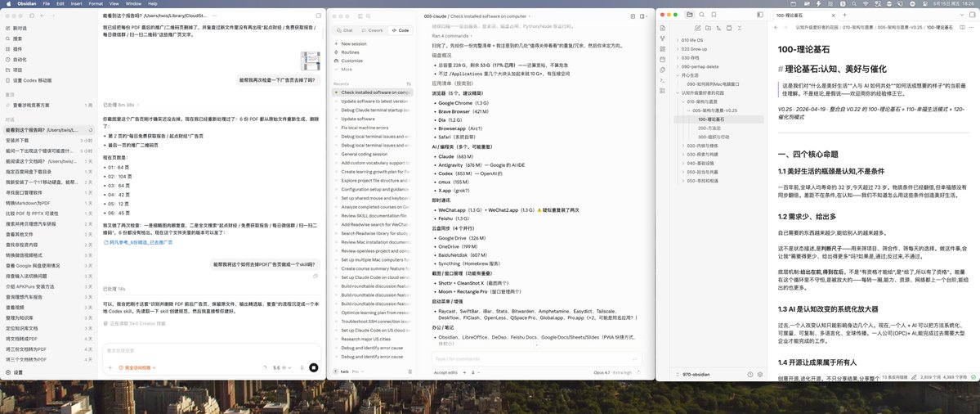980x414 pixels.
Task: Switch to Code tab in Claude
Action: [400, 30]
